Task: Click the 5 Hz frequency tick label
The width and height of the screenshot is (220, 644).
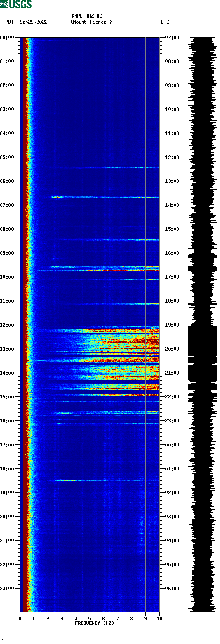Action: (x=90, y=619)
